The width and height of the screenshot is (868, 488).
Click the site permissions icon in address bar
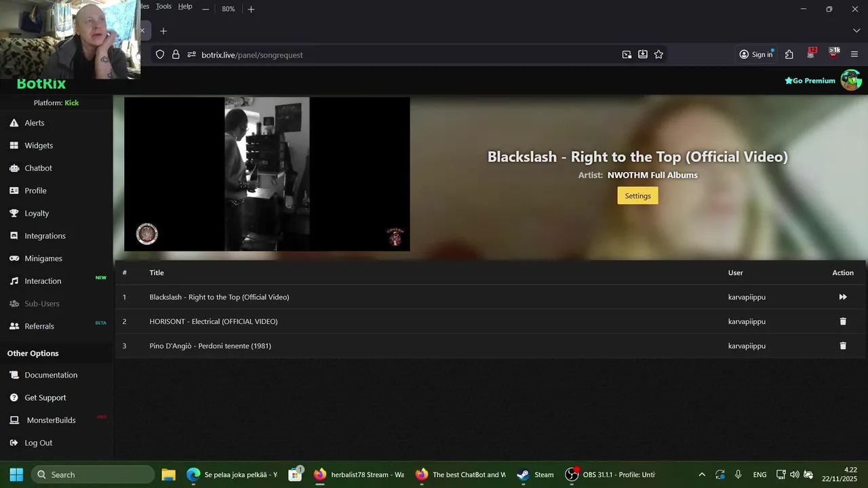[191, 55]
